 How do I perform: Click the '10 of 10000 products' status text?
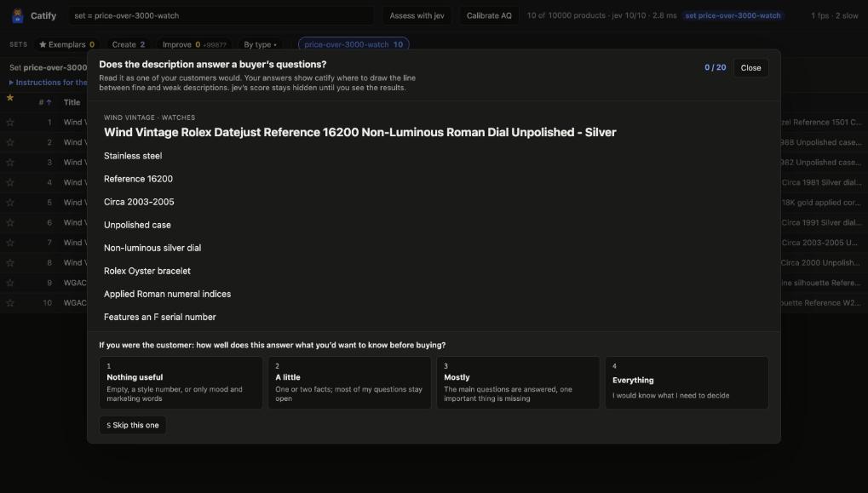tap(566, 15)
